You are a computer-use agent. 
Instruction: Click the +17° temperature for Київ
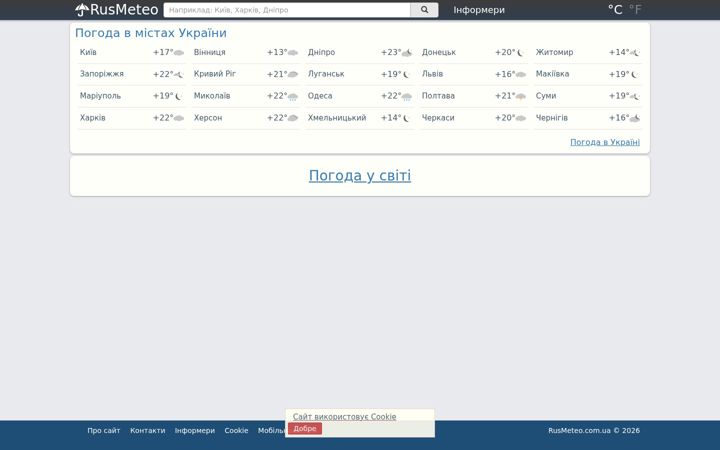[163, 52]
